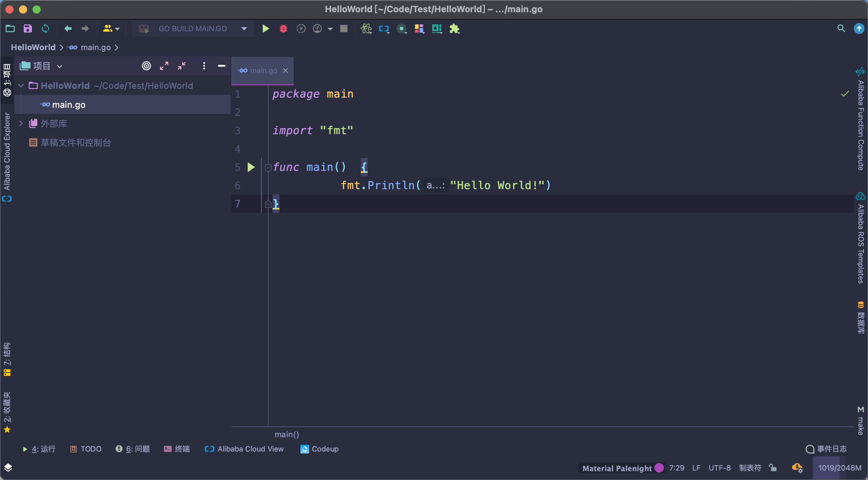
Task: Toggle code fold marker at line 5
Action: pyautogui.click(x=268, y=167)
